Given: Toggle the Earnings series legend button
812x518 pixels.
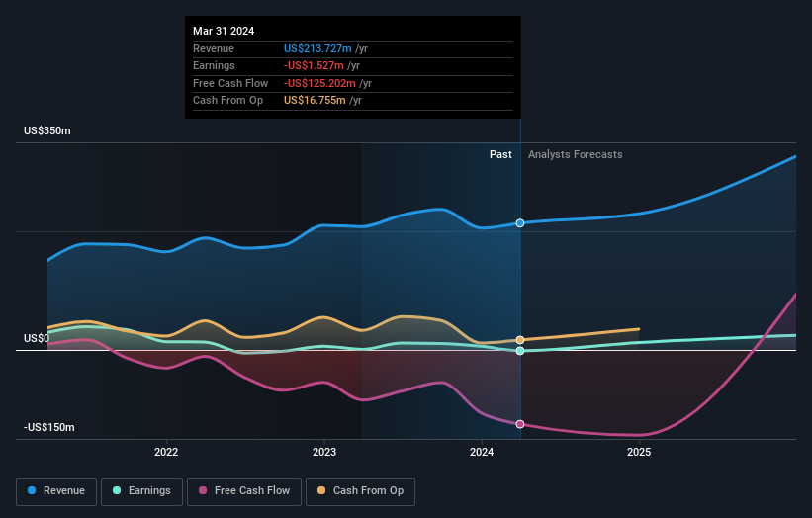Looking at the screenshot, I should coord(141,491).
